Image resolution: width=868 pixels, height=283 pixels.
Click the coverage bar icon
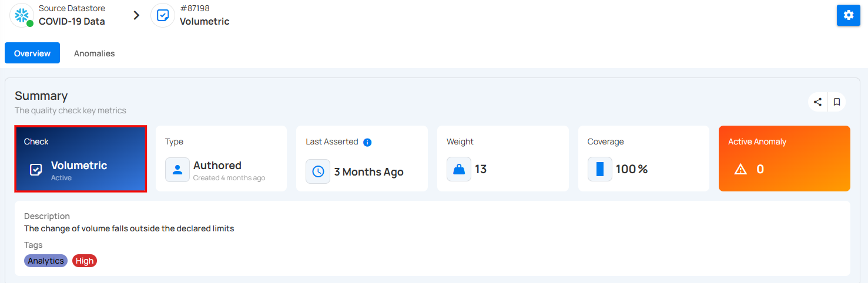(600, 169)
